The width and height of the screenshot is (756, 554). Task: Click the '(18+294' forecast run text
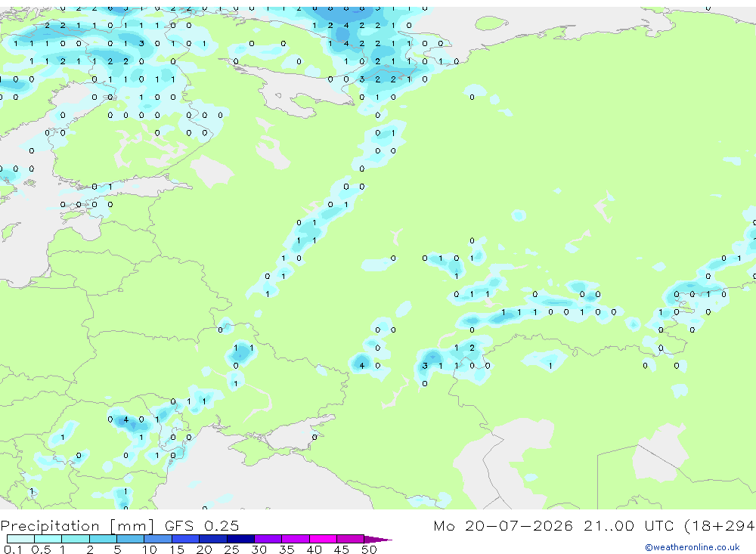(720, 526)
